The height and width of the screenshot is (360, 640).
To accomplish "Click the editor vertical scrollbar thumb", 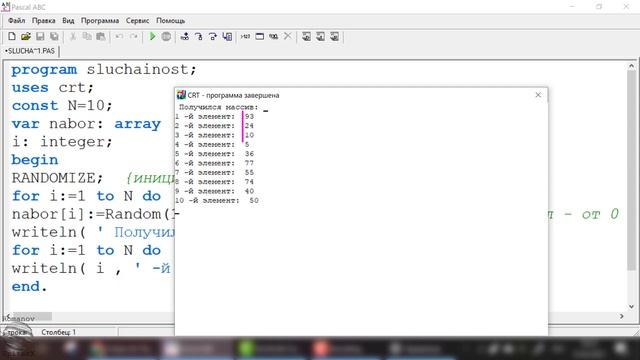I will [631, 170].
